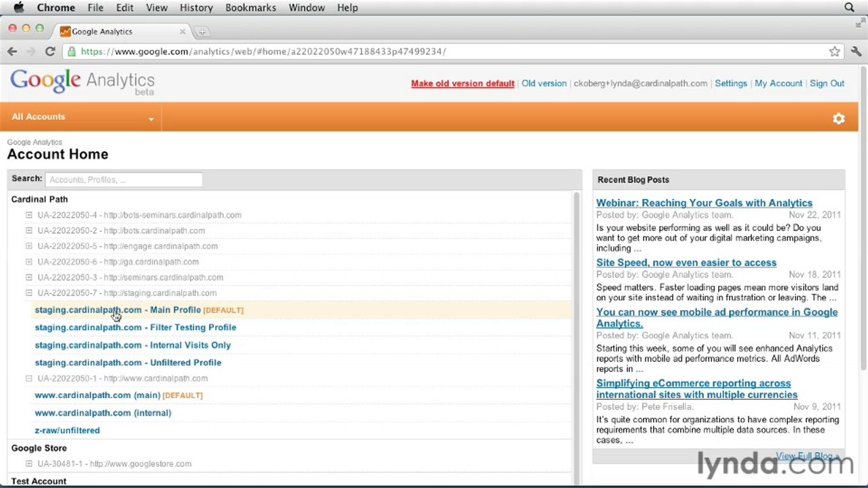Open a new tab button
This screenshot has height=488, width=868.
click(x=202, y=31)
